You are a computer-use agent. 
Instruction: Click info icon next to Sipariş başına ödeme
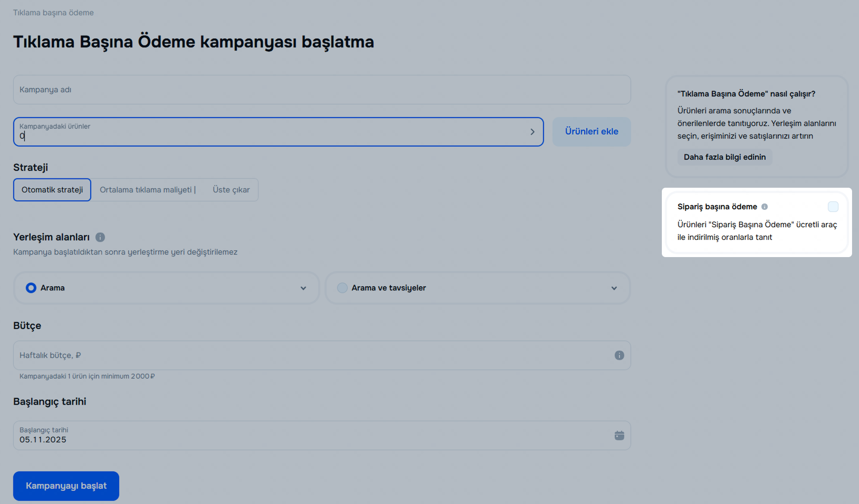point(765,207)
